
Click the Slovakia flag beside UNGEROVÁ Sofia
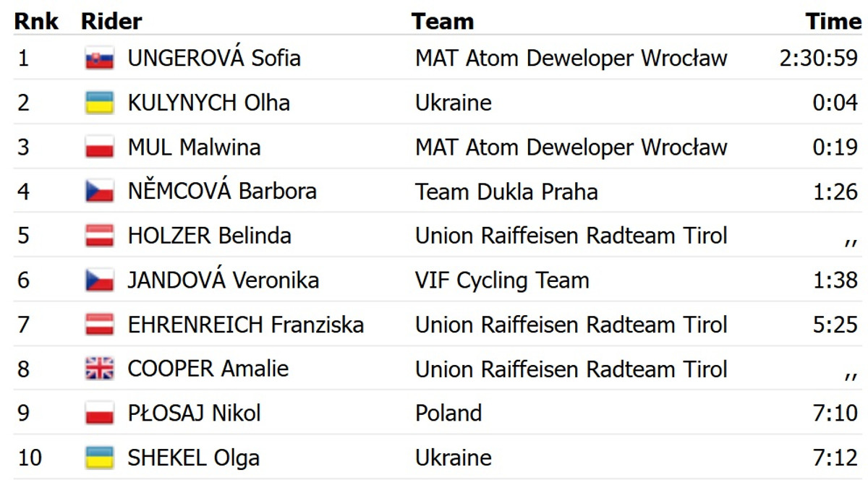click(99, 59)
